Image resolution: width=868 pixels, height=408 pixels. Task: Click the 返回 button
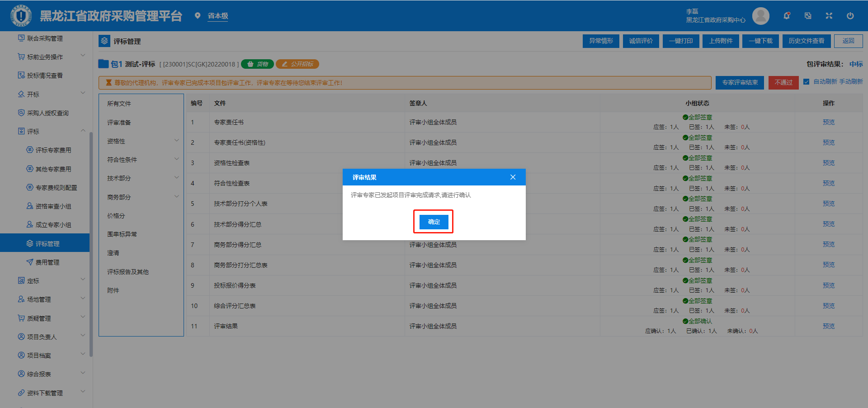pos(849,41)
